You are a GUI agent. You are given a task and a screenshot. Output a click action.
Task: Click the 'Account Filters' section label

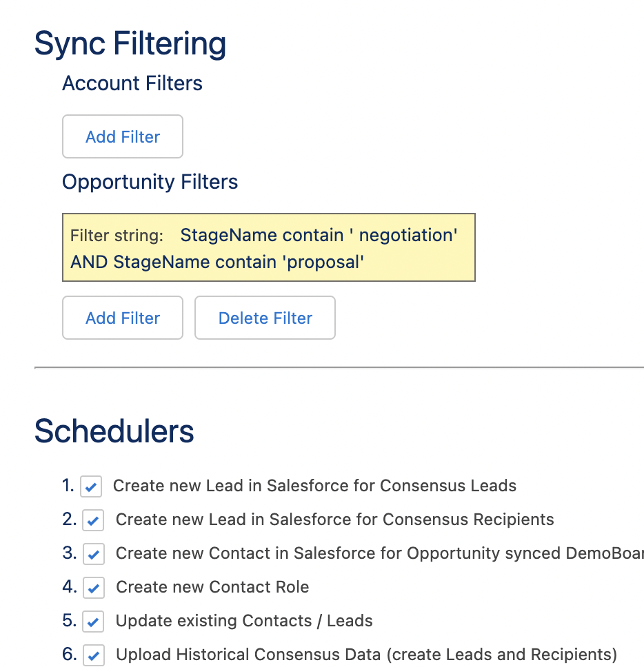pos(132,83)
